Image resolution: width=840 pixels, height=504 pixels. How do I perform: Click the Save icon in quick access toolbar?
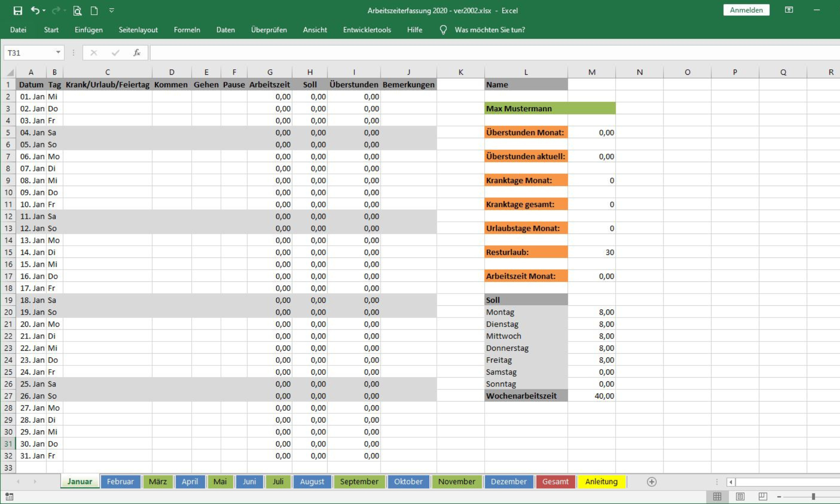pyautogui.click(x=18, y=10)
